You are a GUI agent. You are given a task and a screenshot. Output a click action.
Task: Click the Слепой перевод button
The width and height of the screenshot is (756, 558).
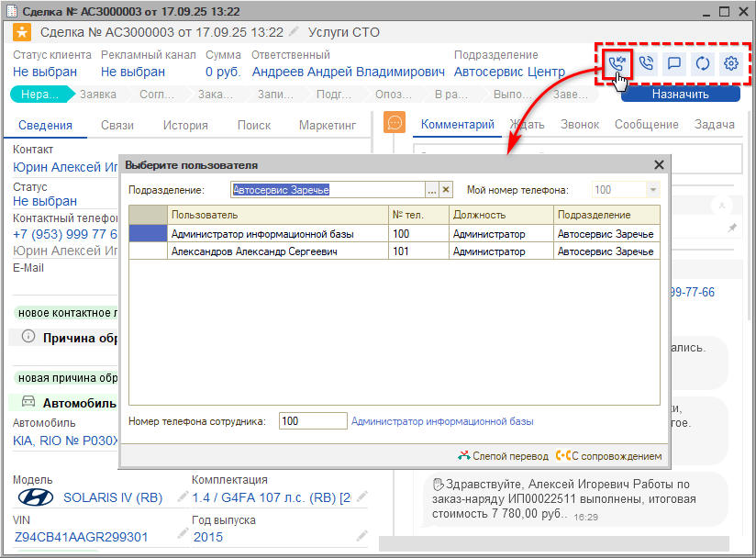coord(503,456)
